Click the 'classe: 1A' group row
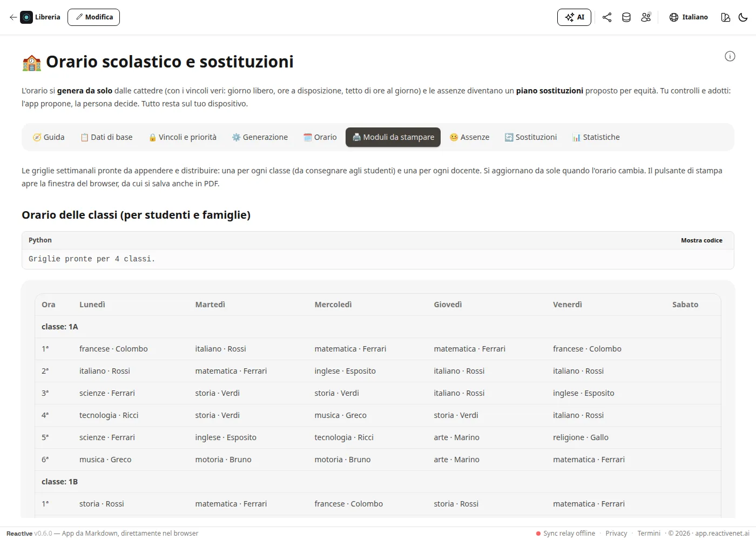Viewport: 756px width, 540px height. tap(378, 327)
